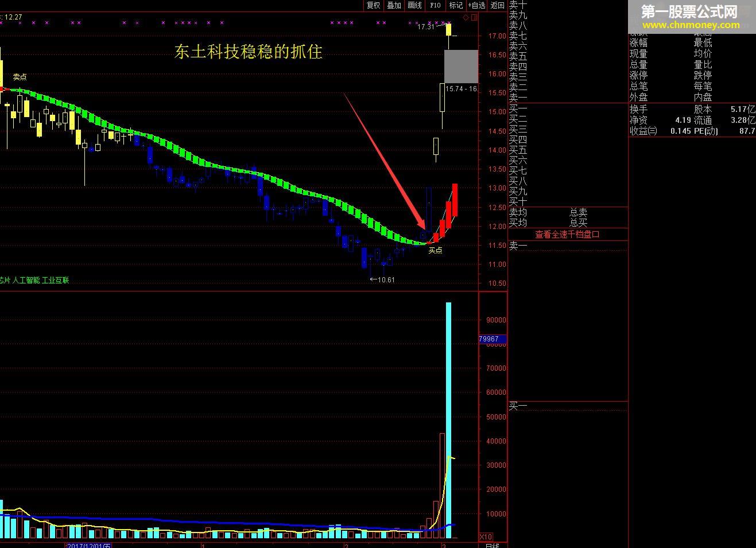
Task: Select the 画线 drawing tool button
Action: click(x=414, y=5)
